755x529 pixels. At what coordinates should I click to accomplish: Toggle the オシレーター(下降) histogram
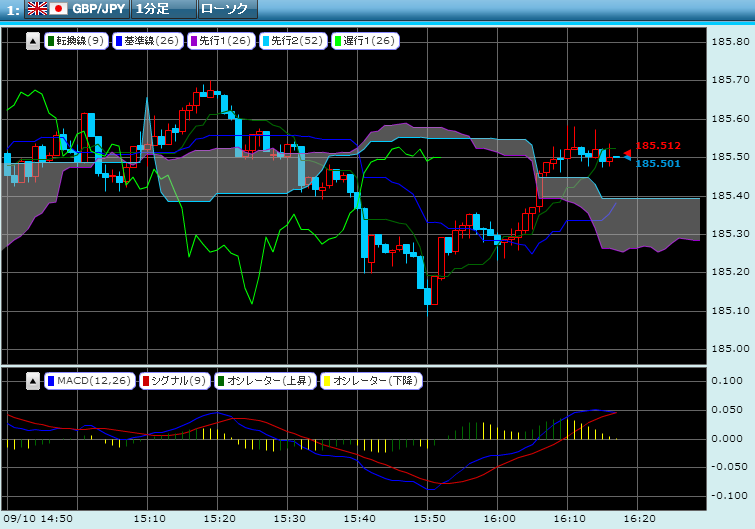coord(371,381)
